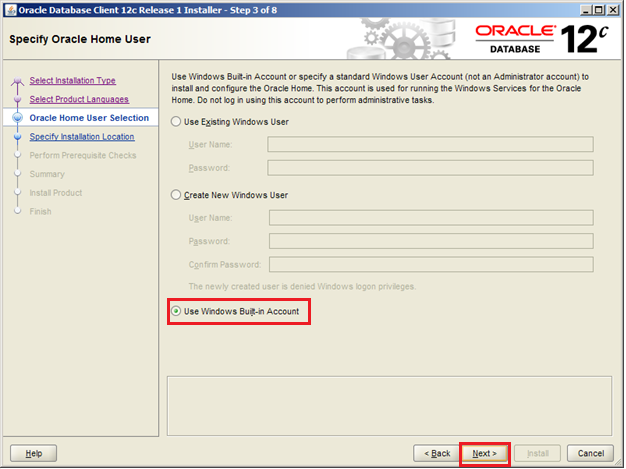Click the Finish step text

[40, 212]
